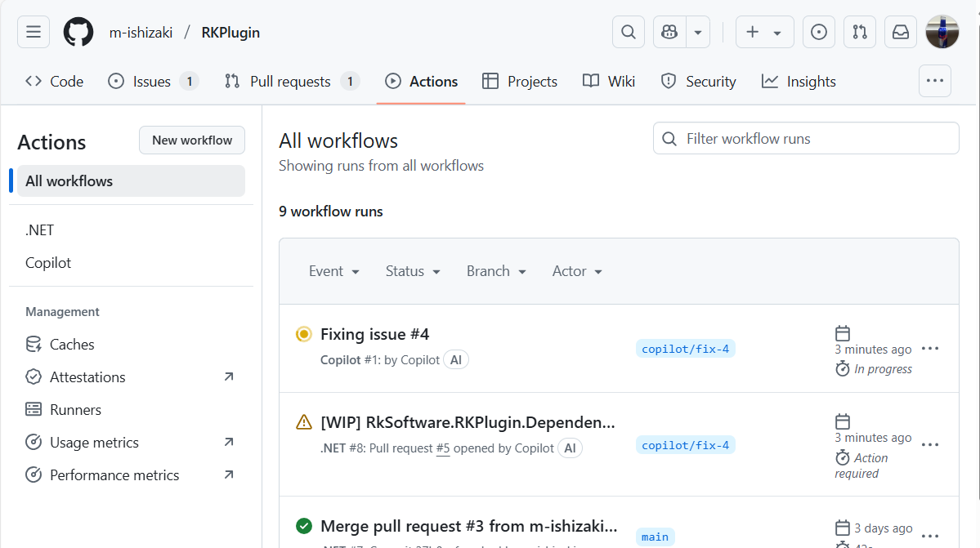Select All workflows in sidebar

(131, 181)
